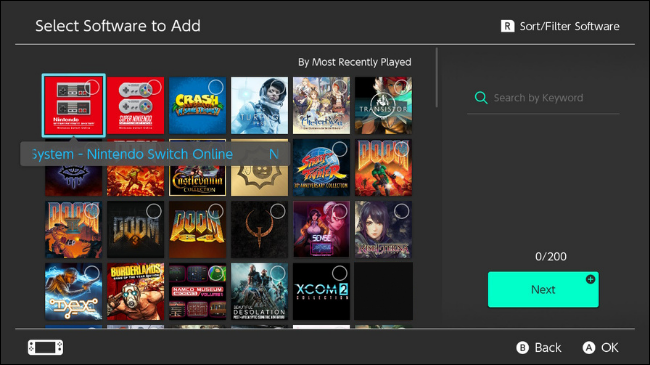Confirm with the OK prompt
Image resolution: width=650 pixels, height=365 pixels.
coord(601,348)
